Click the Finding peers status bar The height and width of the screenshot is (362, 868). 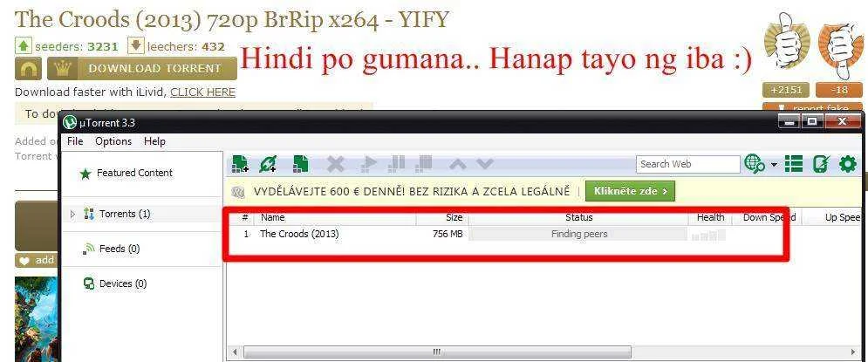tap(578, 234)
